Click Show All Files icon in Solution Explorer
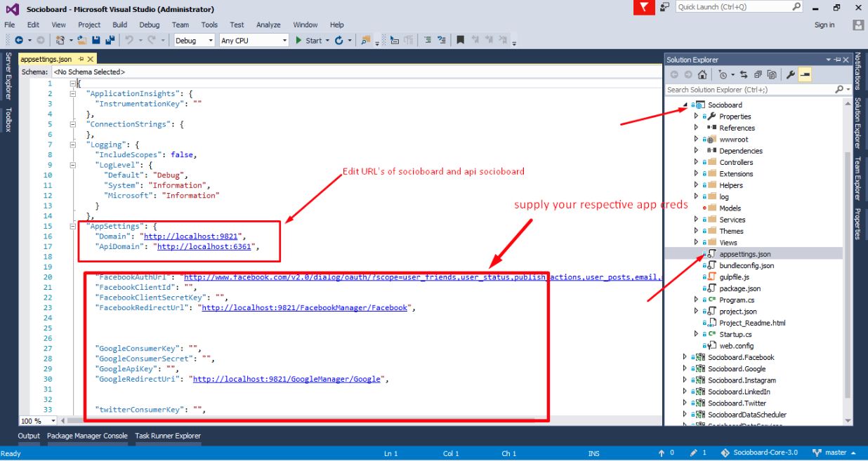The width and height of the screenshot is (868, 461). tap(772, 74)
